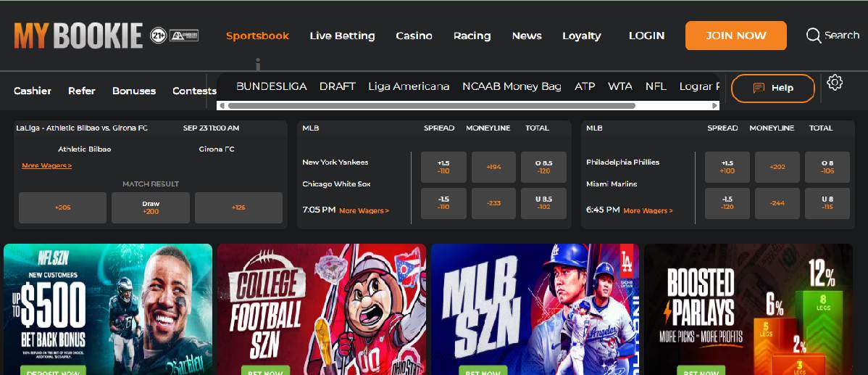Go to Live Betting
Image resolution: width=868 pixels, height=375 pixels.
click(x=342, y=36)
